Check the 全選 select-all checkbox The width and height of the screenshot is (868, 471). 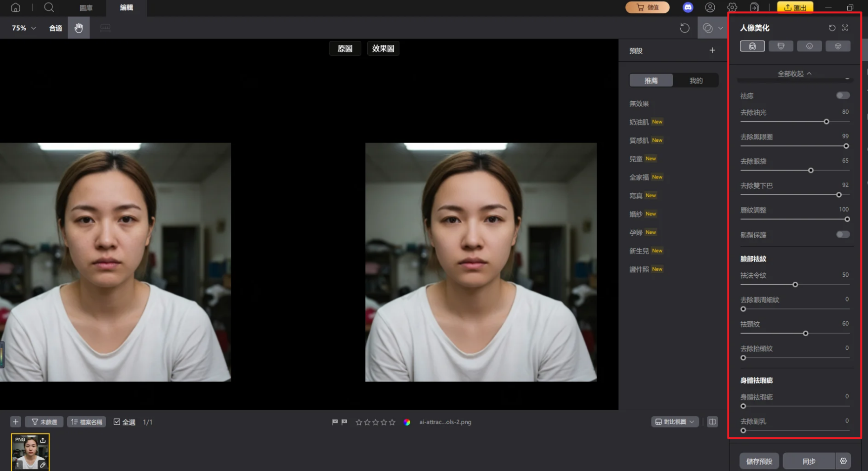117,422
